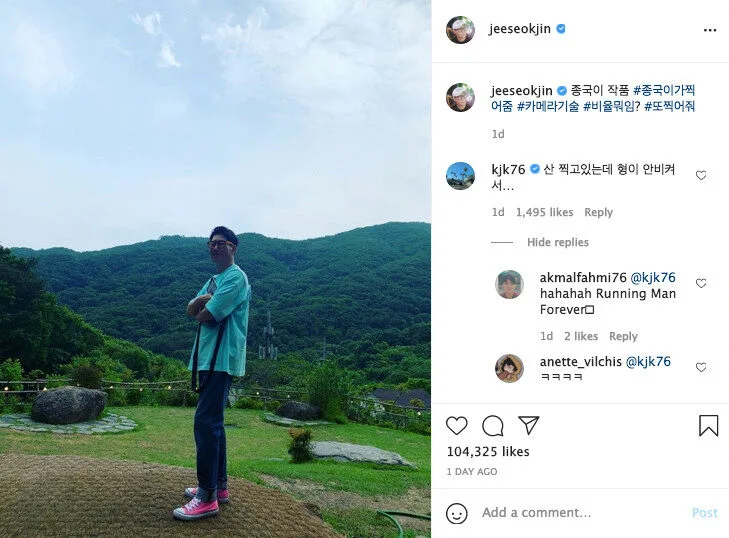The image size is (729, 538).
Task: Click the Post button
Action: pos(704,513)
